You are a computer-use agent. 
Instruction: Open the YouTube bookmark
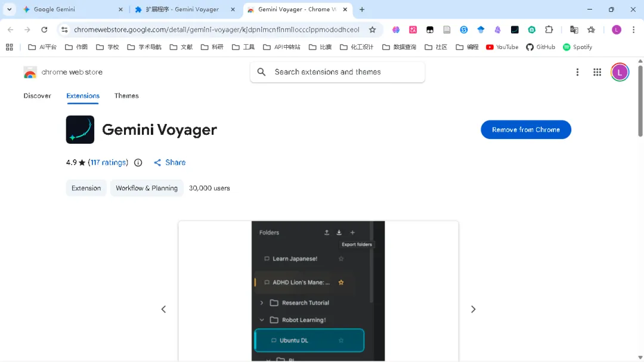[502, 47]
